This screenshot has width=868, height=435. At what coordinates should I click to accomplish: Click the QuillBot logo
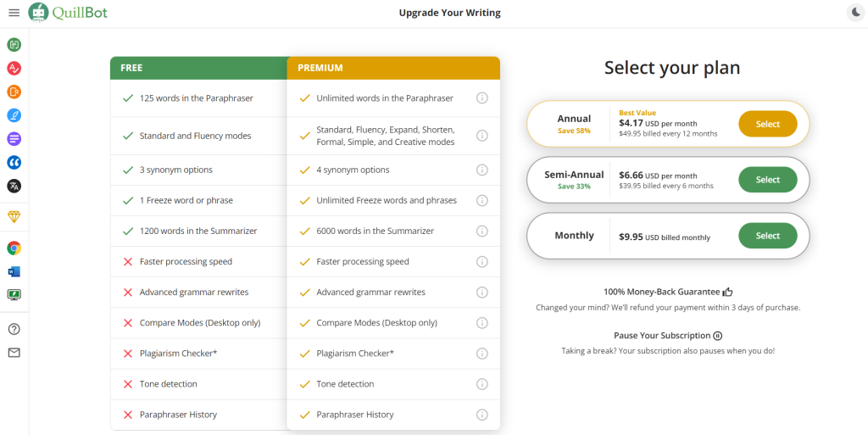[68, 12]
